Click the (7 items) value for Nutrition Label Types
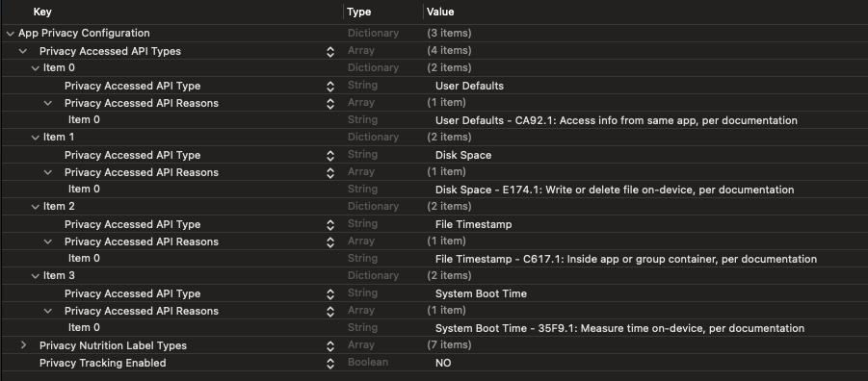The height and width of the screenshot is (381, 868). pos(449,344)
